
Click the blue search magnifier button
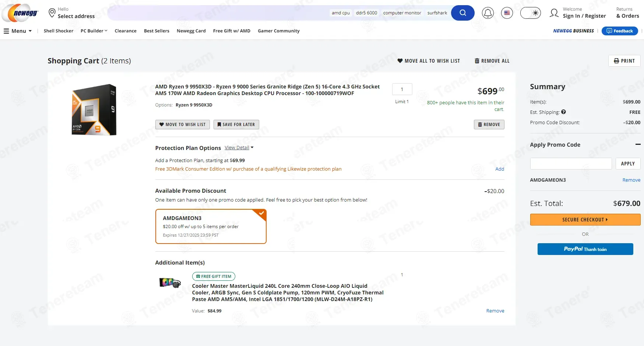462,13
